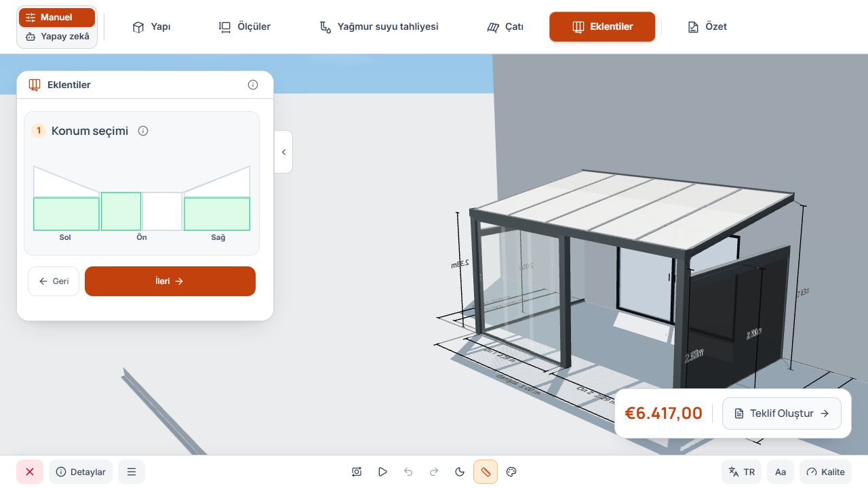Switch to Manuel mode
The height and width of the screenshot is (488, 868).
(57, 18)
